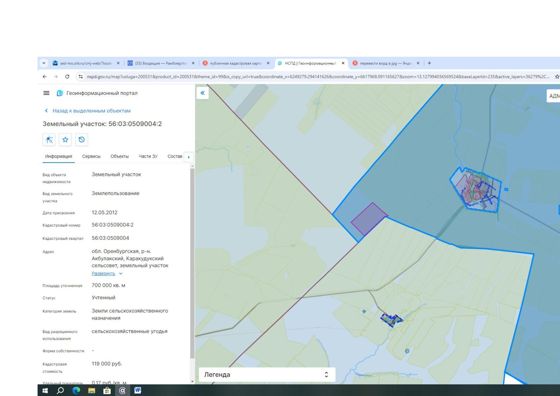The image size is (560, 396).
Task: Click the value Землепользование
Action: coord(115,193)
